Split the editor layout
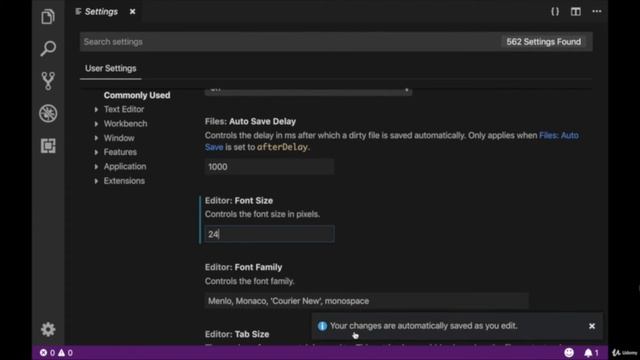 click(x=576, y=11)
